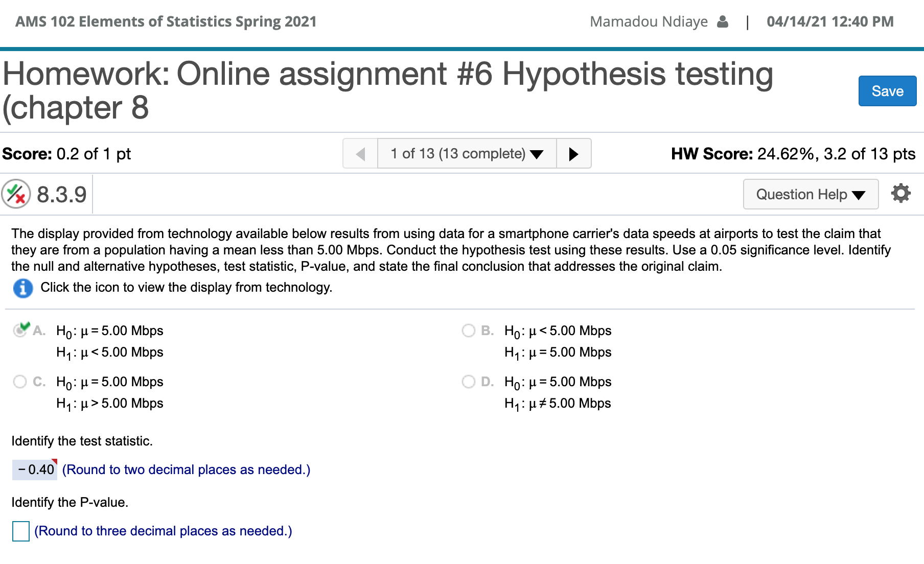Click the username 'Mamadou Ndiaye'
The width and height of the screenshot is (924, 564).
(x=649, y=21)
